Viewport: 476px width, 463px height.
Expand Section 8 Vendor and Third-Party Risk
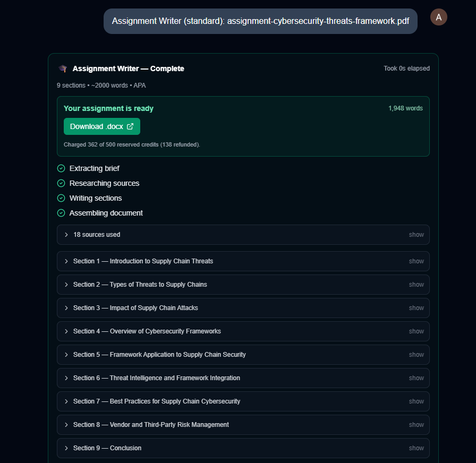[x=243, y=425]
